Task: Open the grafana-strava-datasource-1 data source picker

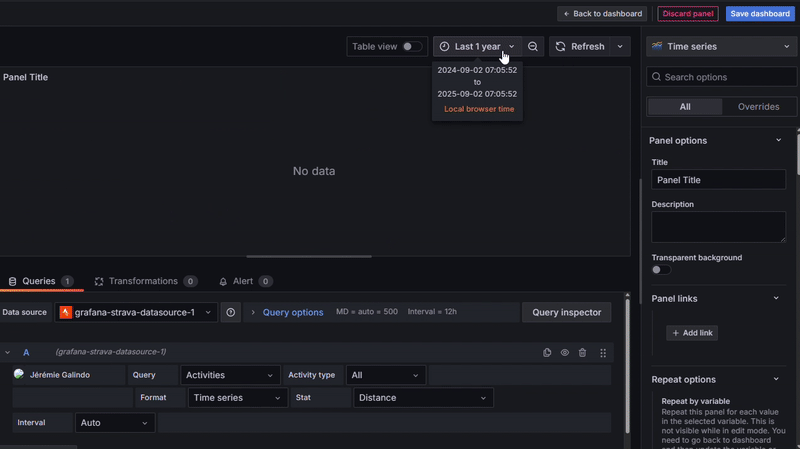Action: point(136,312)
